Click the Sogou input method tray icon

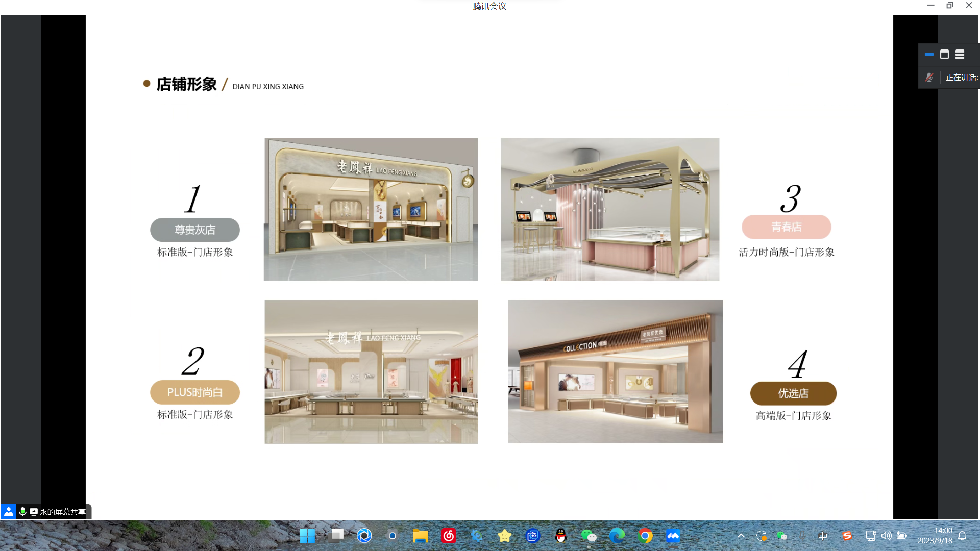pos(847,536)
